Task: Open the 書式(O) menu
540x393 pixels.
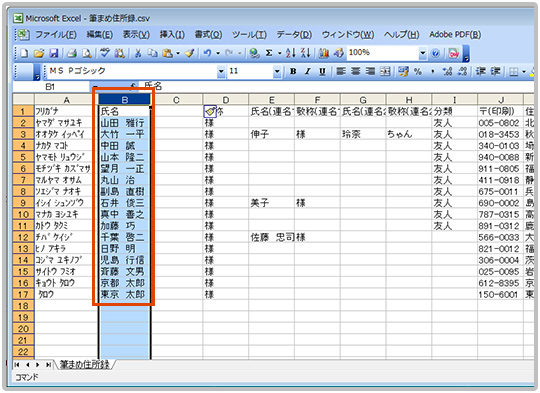Action: (208, 35)
